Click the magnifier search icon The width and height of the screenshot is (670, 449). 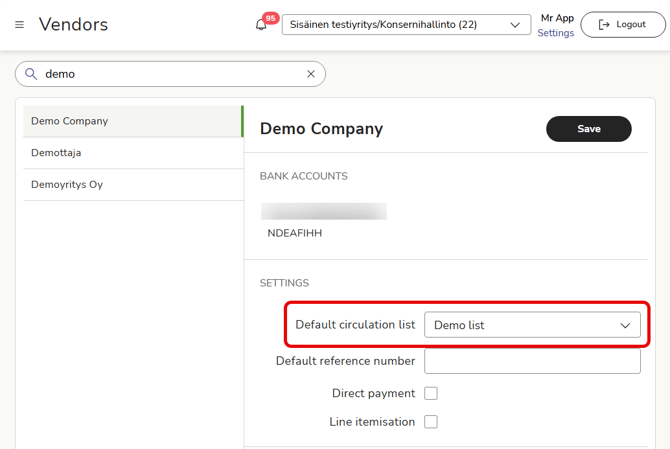31,74
